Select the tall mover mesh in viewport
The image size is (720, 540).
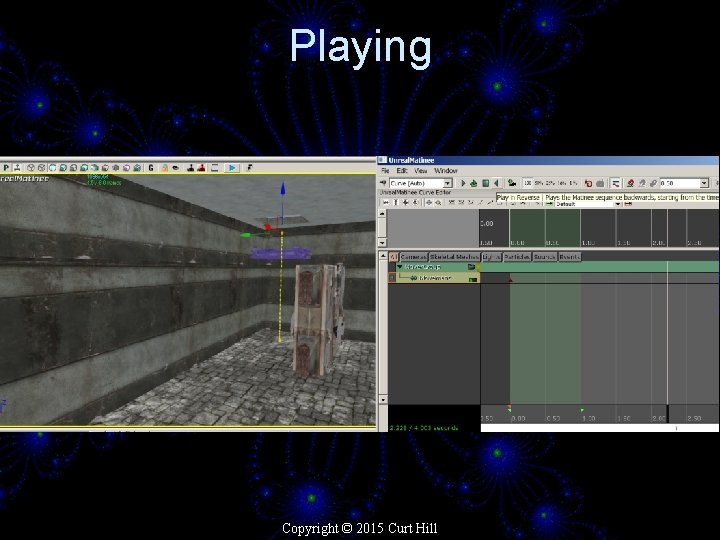pyautogui.click(x=318, y=319)
